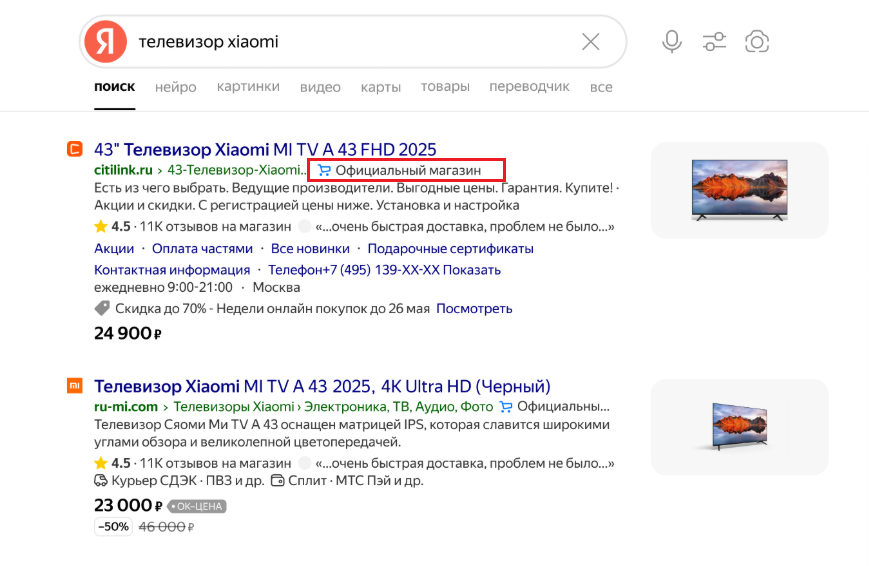Show the hidden Citilink phone number
This screenshot has height=566, width=869.
[472, 270]
